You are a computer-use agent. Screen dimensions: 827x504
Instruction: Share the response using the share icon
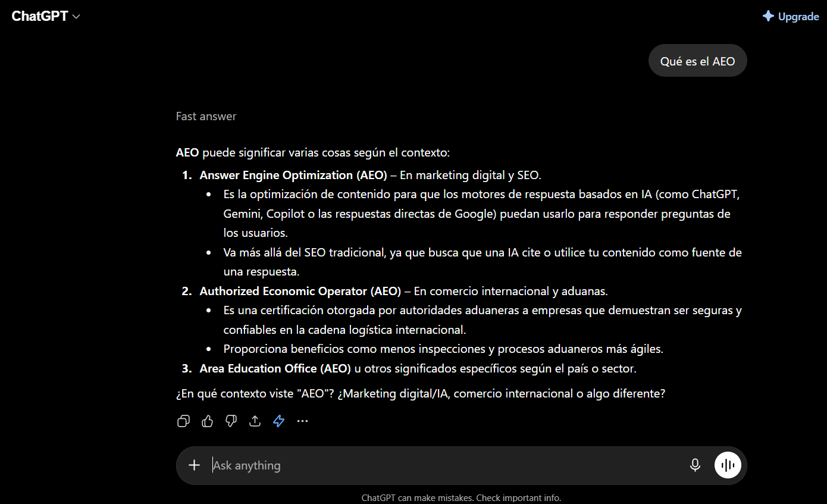(x=255, y=421)
